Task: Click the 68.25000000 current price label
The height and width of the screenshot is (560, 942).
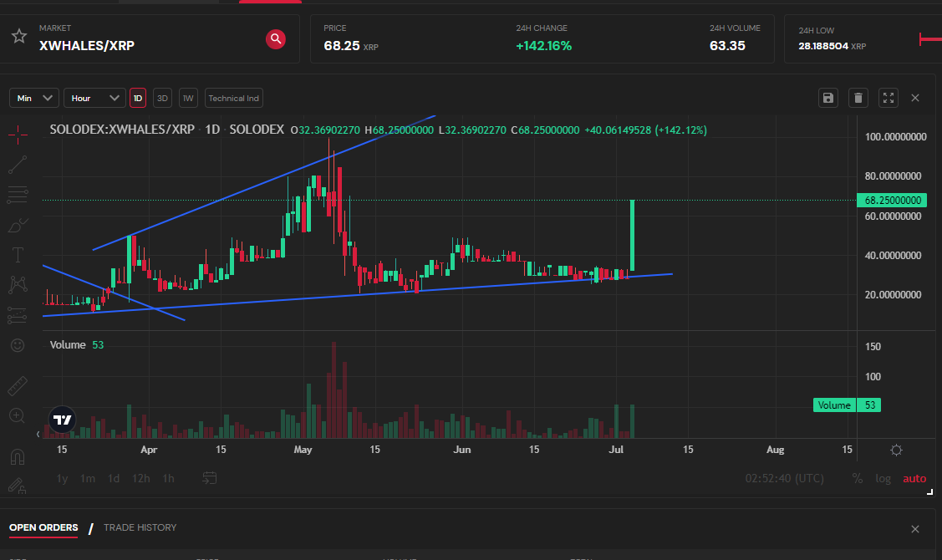Action: pyautogui.click(x=892, y=200)
